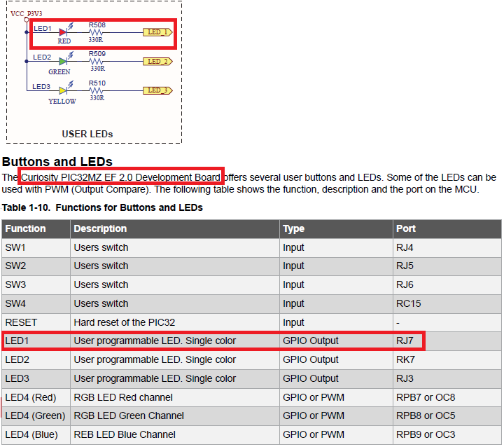Click the green LED2 diode symbol
The height and width of the screenshot is (447, 504).
tap(64, 62)
